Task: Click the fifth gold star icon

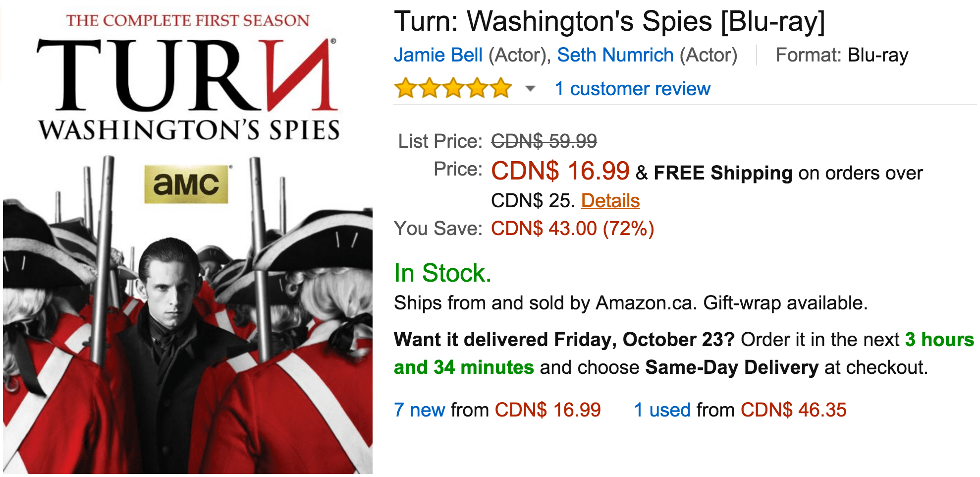Action: 500,88
